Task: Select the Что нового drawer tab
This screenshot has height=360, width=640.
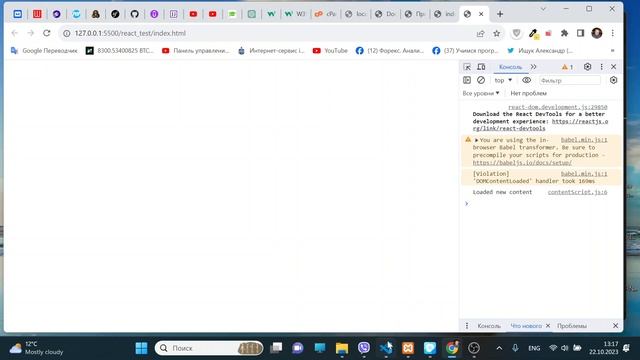Action: (x=526, y=326)
